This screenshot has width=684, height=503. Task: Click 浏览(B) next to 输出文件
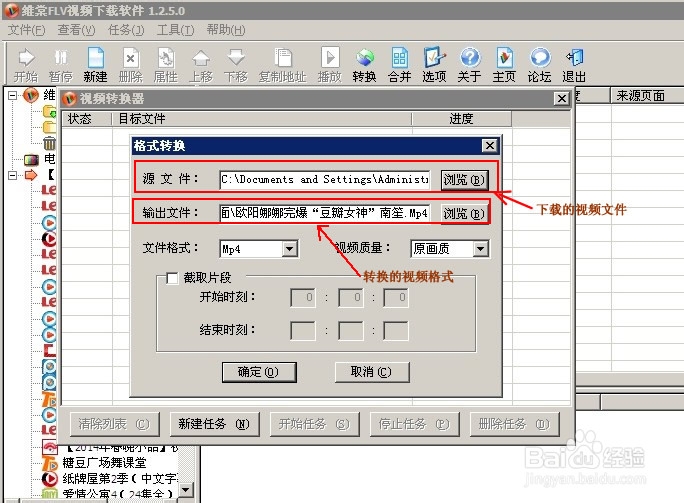tap(464, 214)
